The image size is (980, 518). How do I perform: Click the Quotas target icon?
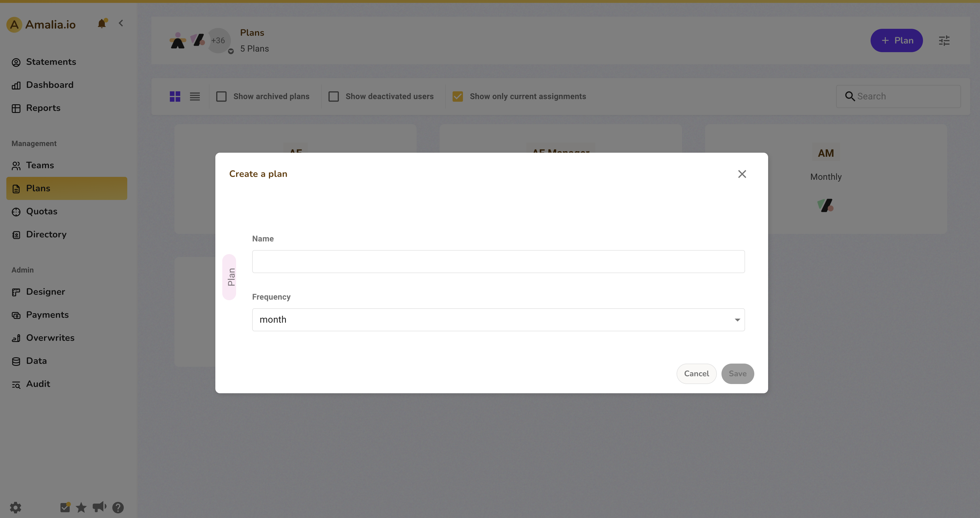(x=16, y=212)
